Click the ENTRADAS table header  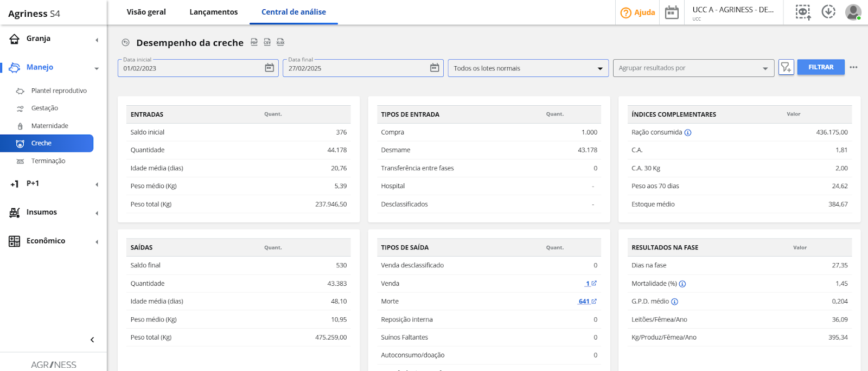238,114
